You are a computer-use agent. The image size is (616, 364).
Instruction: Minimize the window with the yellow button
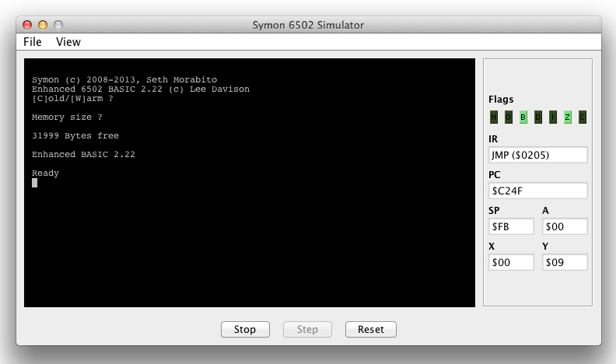(x=43, y=25)
